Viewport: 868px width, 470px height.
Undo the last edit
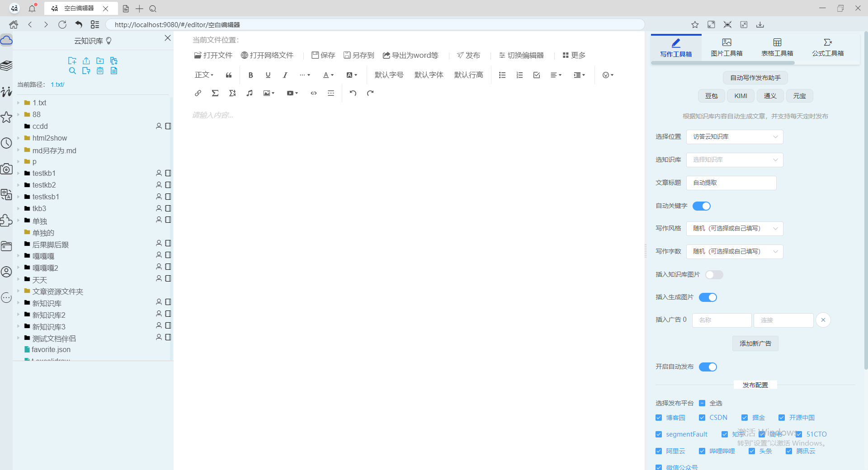pos(353,93)
